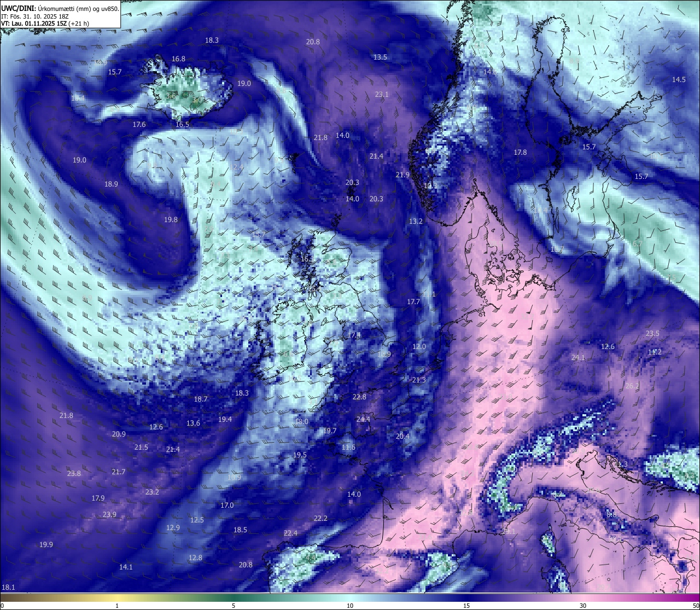Click the 22.4 value label
This screenshot has height=610, width=700.
290,533
